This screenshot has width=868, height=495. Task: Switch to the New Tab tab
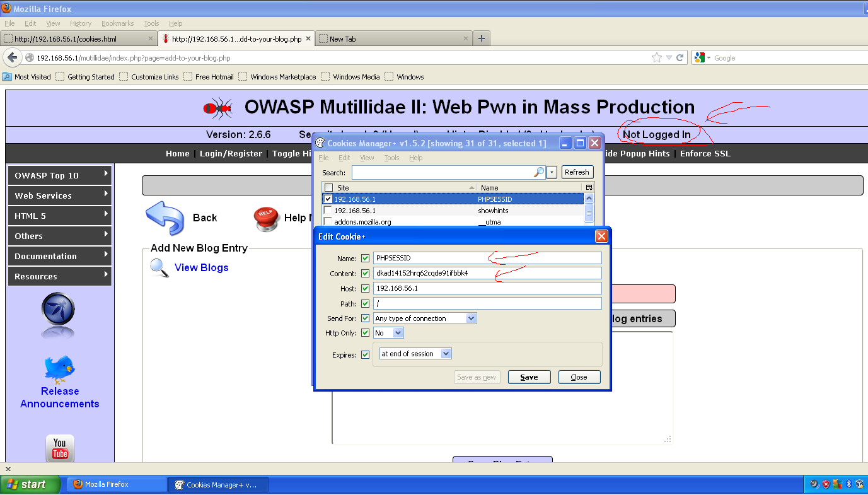tap(395, 38)
